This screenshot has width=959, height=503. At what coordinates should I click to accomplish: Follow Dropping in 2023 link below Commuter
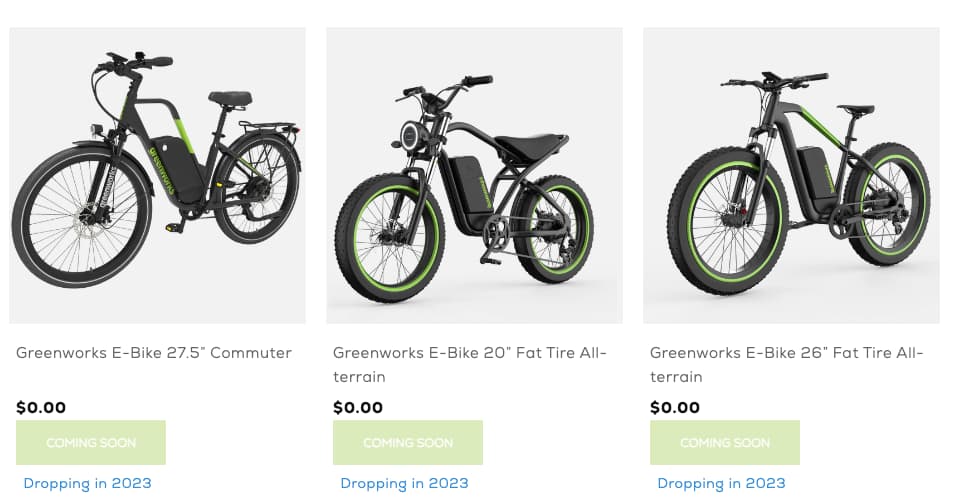pyautogui.click(x=88, y=483)
